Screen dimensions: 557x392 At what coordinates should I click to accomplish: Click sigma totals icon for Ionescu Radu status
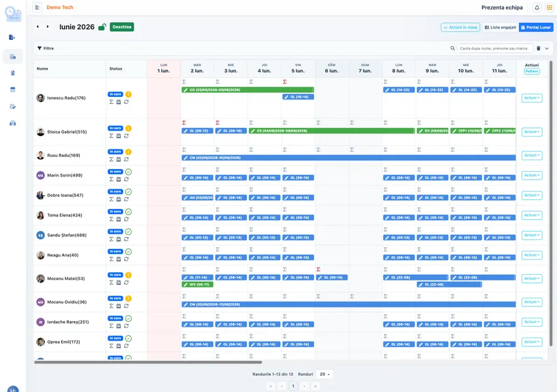point(111,102)
